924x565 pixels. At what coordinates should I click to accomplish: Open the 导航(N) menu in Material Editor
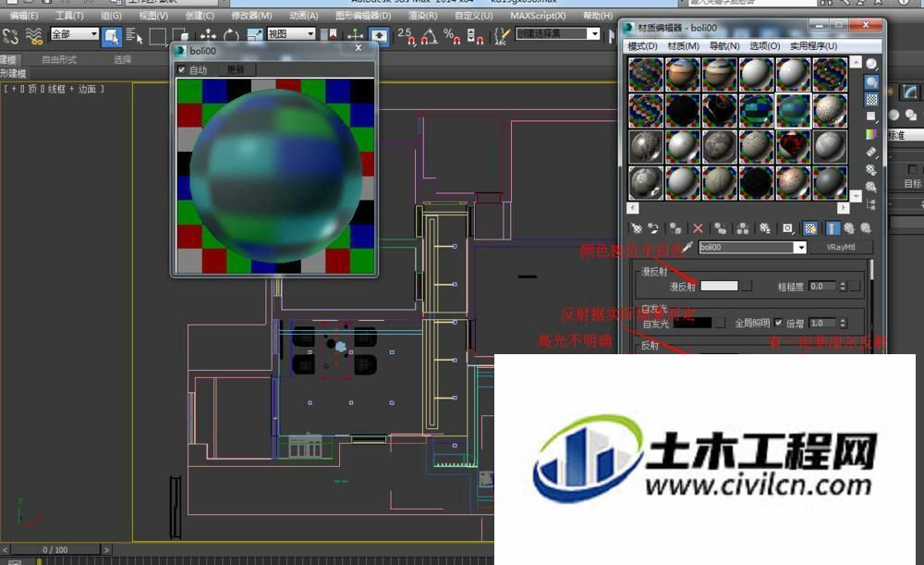point(724,46)
